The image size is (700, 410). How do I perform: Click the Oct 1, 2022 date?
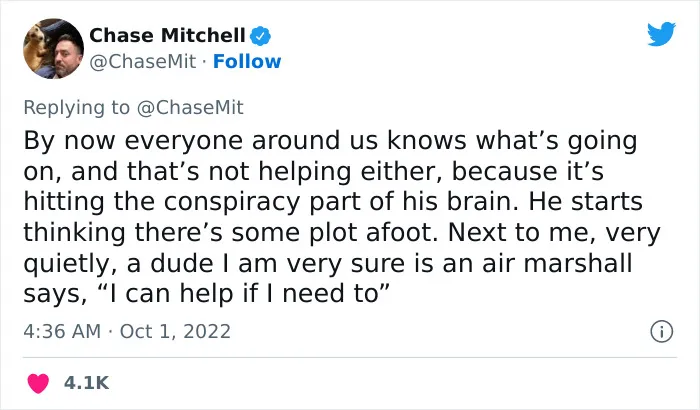tap(175, 331)
